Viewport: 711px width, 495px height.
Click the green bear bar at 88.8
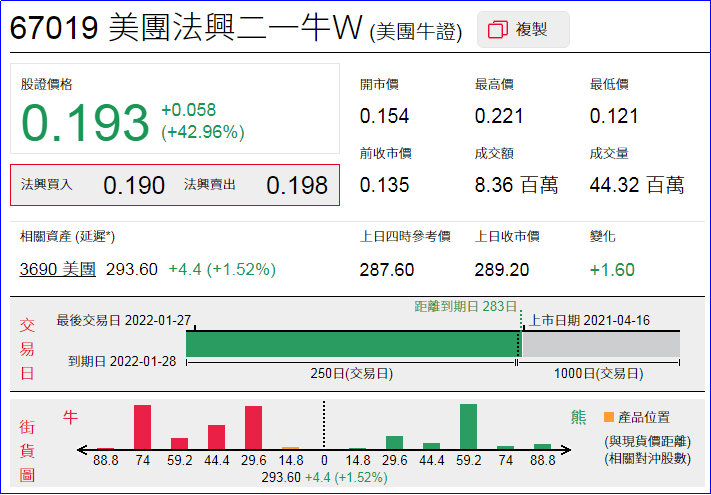(542, 446)
